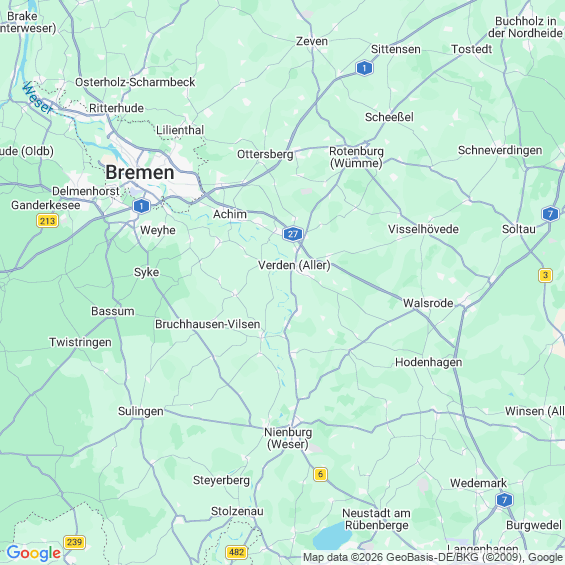565x565 pixels.
Task: Click the A7 shield below Wedemark
Action: pyautogui.click(x=504, y=500)
